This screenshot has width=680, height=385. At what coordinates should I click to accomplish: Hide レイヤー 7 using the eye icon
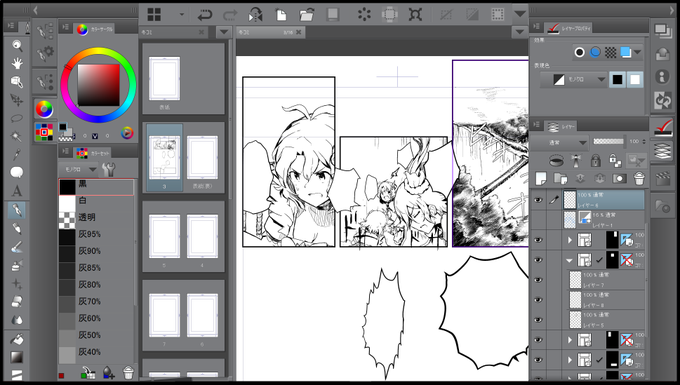click(538, 280)
